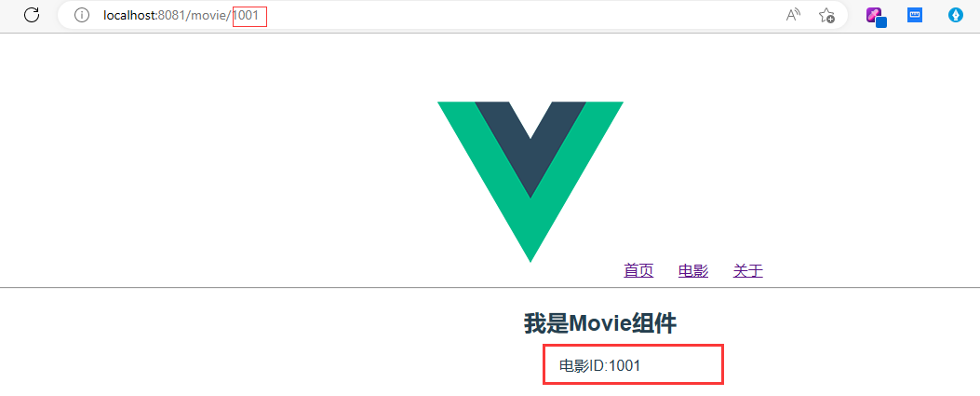The image size is (980, 396).
Task: Add this page to favorites
Action: click(x=826, y=16)
